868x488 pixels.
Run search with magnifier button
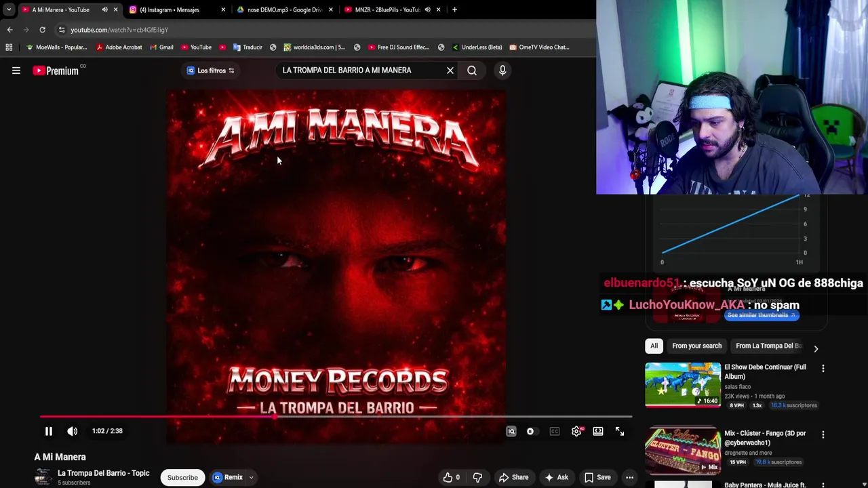472,70
